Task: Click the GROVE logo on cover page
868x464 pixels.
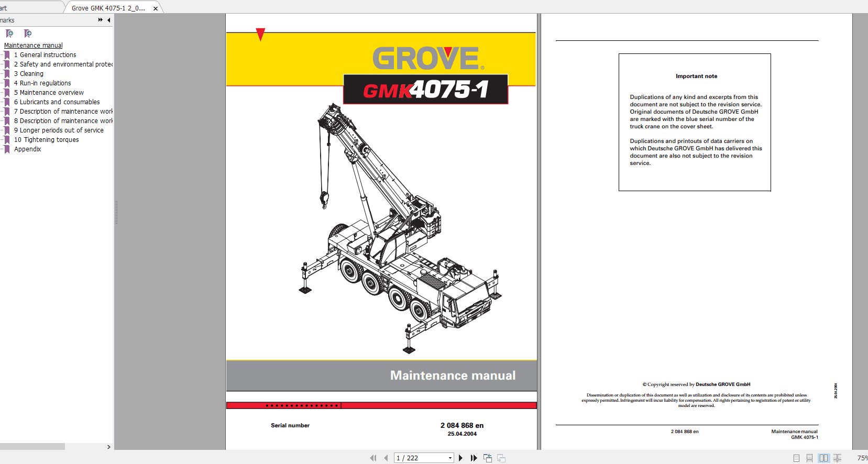Action: (428, 58)
